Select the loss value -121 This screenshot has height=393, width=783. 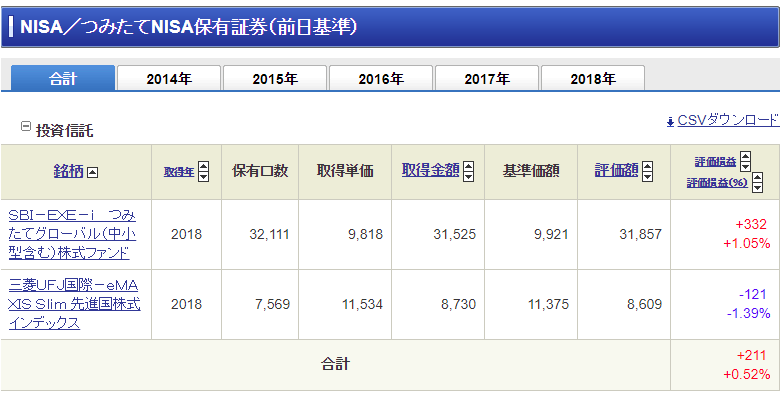point(753,295)
